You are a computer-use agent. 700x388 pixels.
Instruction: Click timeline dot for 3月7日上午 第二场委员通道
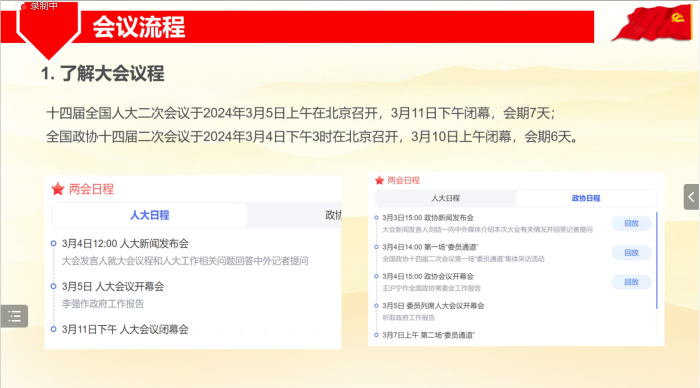(376, 335)
